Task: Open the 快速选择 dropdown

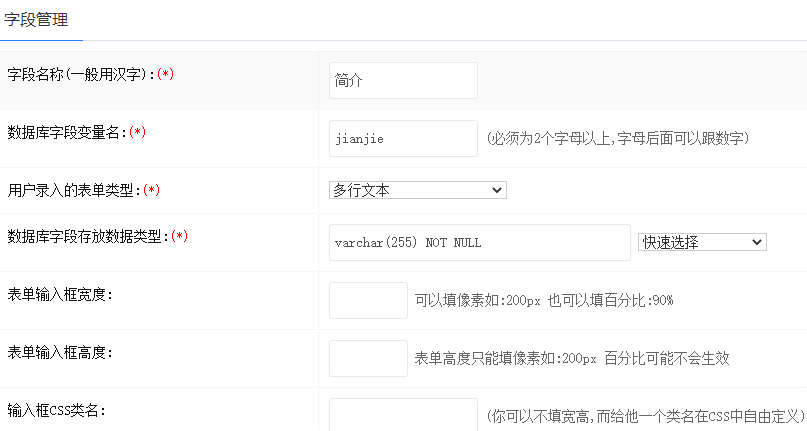Action: coord(702,242)
